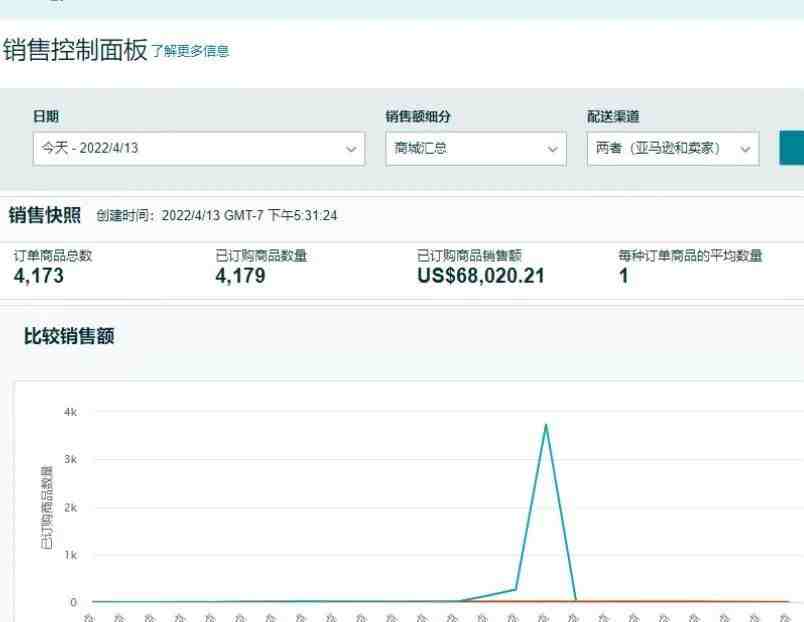Click the 创建时间 timestamp text

217,216
